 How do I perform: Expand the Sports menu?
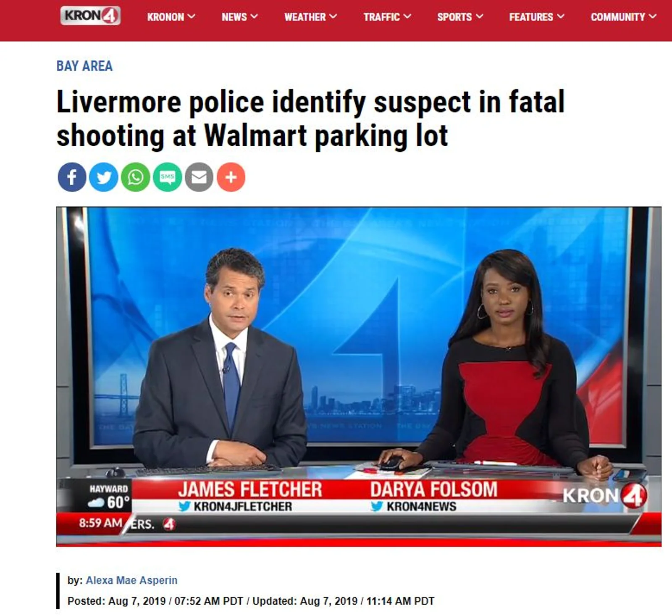click(x=460, y=17)
